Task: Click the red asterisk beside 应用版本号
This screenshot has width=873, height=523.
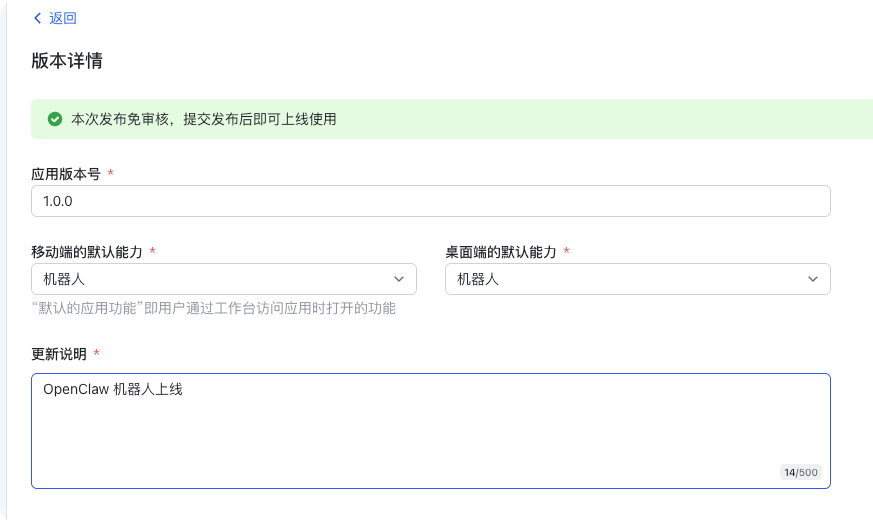Action: click(110, 173)
